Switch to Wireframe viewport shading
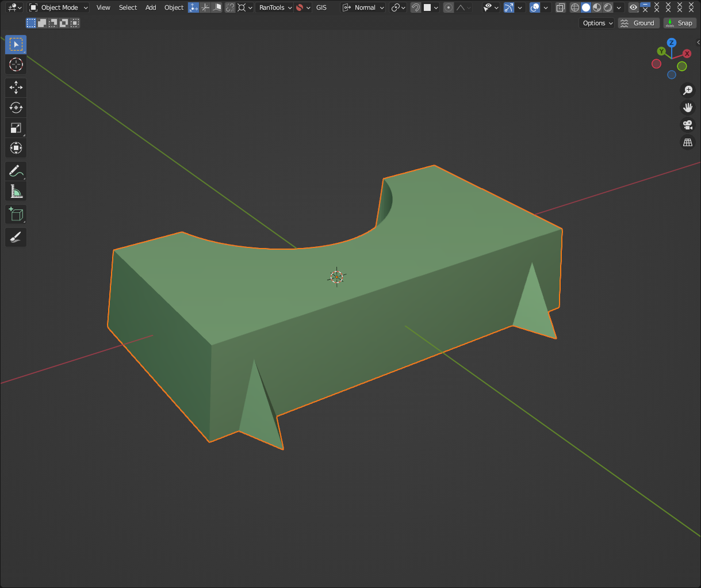The width and height of the screenshot is (701, 588). (x=574, y=7)
